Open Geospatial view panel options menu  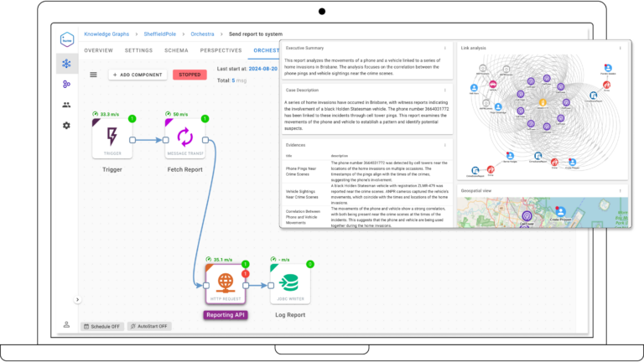(x=621, y=191)
